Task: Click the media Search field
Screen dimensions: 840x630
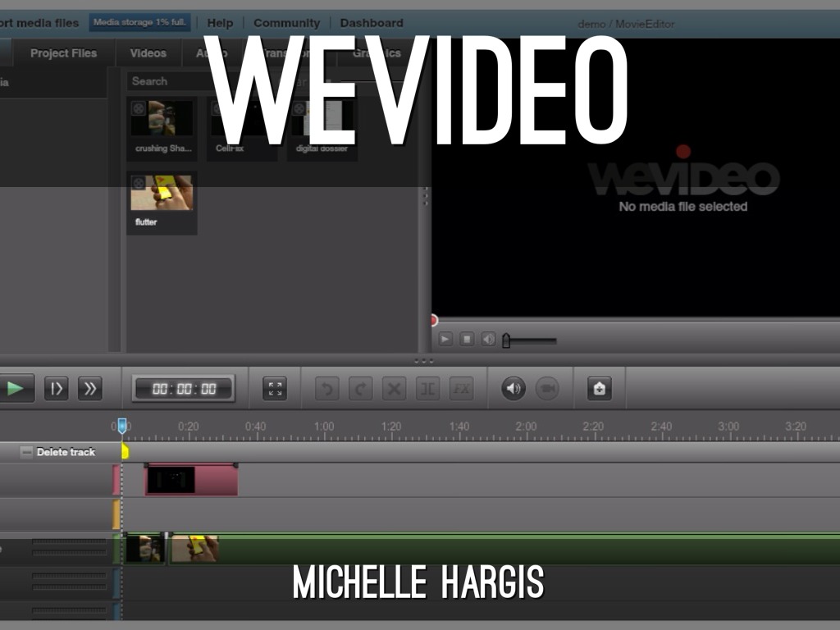Action: 164,81
